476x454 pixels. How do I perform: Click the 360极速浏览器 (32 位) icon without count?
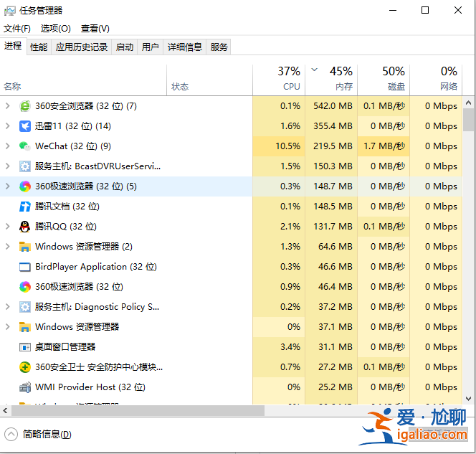coord(25,287)
